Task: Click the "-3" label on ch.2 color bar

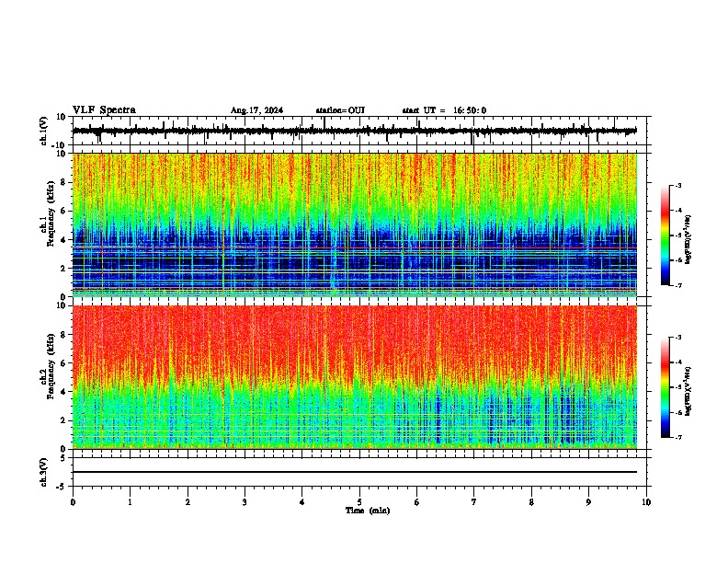Action: pos(678,338)
